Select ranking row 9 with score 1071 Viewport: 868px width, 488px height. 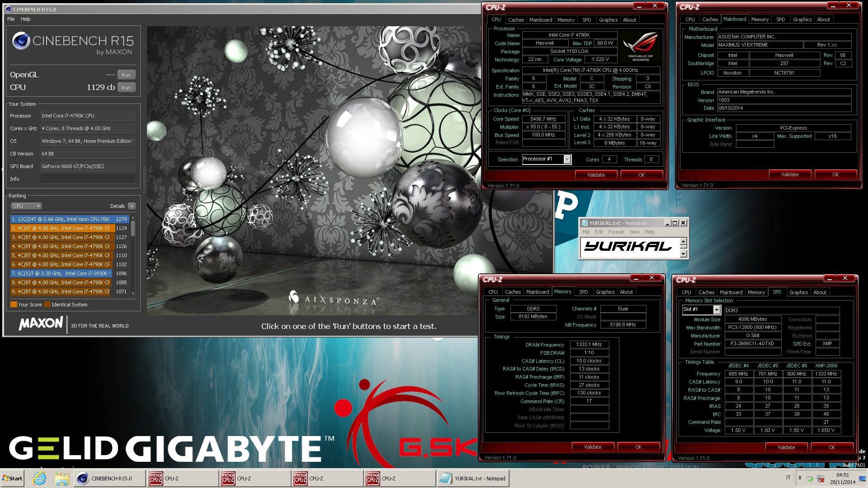click(x=70, y=291)
